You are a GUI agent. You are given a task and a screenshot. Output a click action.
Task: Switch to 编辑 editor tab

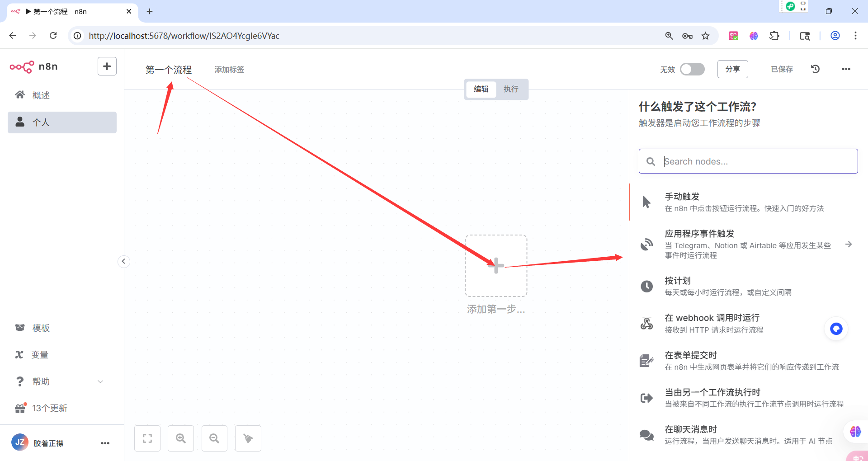point(481,89)
